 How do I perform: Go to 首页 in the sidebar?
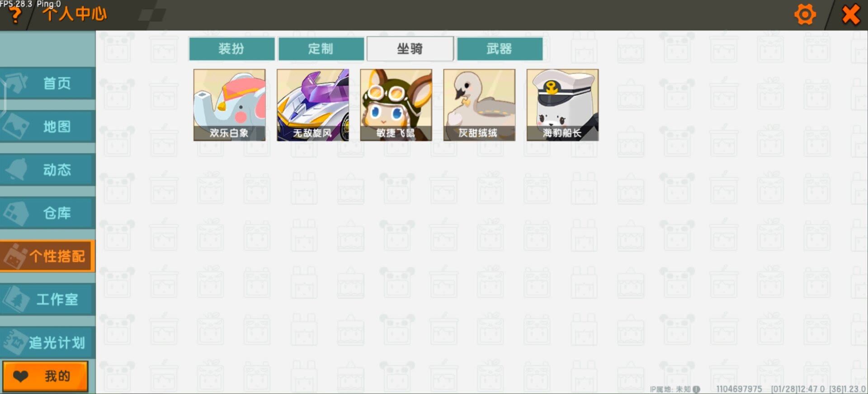point(47,83)
